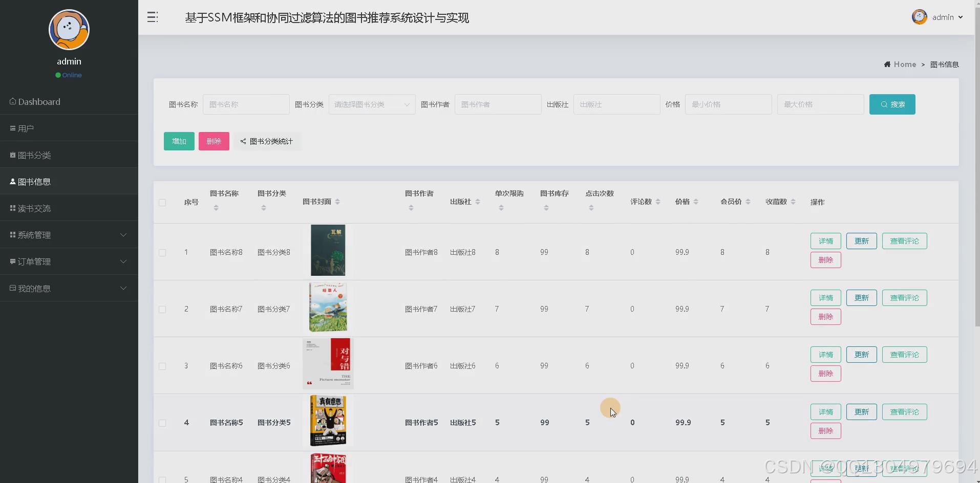The image size is (980, 483).
Task: Click 查看评论 for 图书名称8 row
Action: point(905,241)
